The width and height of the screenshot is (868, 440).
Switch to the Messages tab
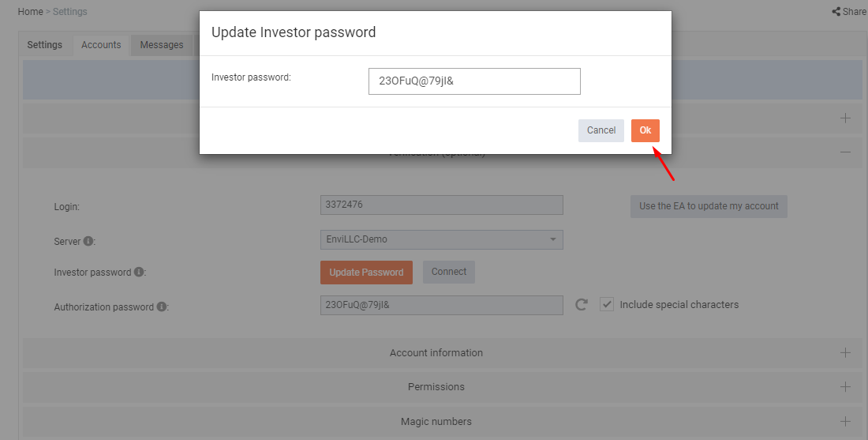click(162, 45)
